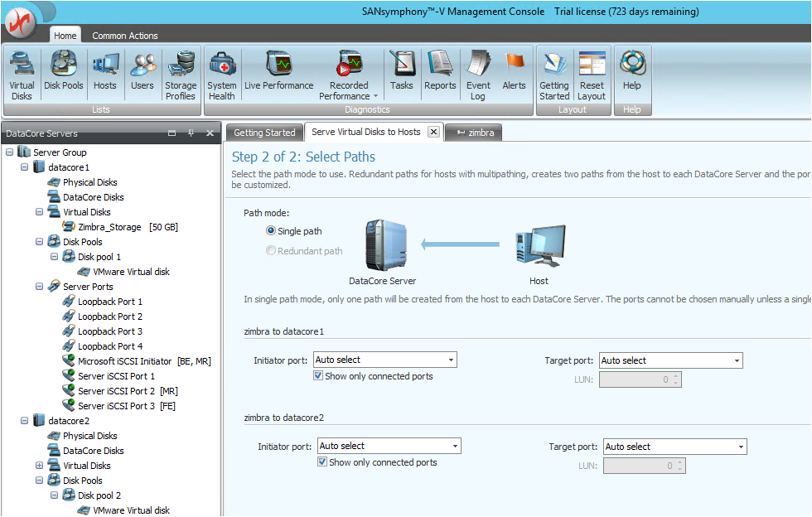Close the DataCore Servers panel
Viewport: 812px width, 517px height.
pyautogui.click(x=210, y=133)
